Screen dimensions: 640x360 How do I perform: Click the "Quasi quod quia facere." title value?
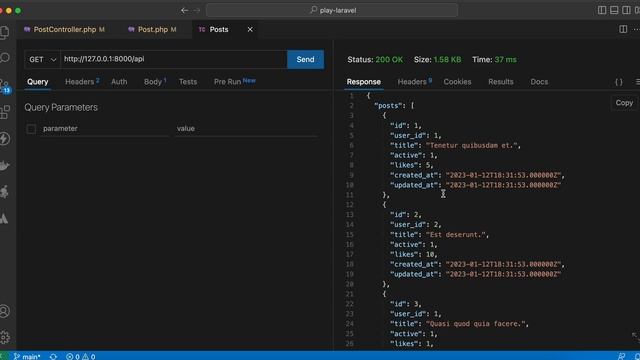click(476, 324)
